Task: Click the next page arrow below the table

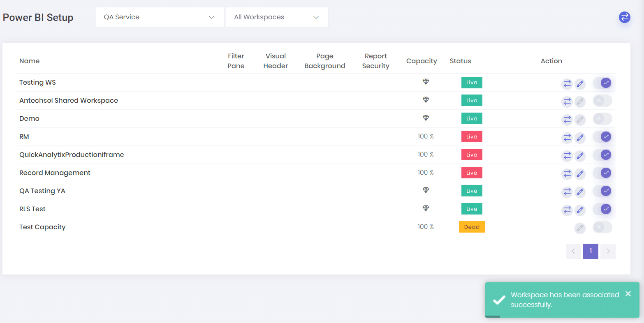Action: tap(608, 251)
